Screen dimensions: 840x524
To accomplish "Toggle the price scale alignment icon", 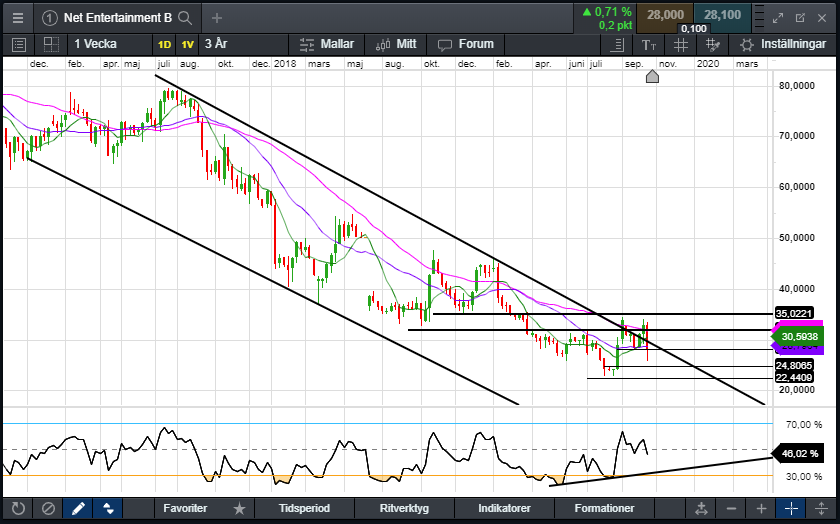I will pyautogui.click(x=617, y=45).
